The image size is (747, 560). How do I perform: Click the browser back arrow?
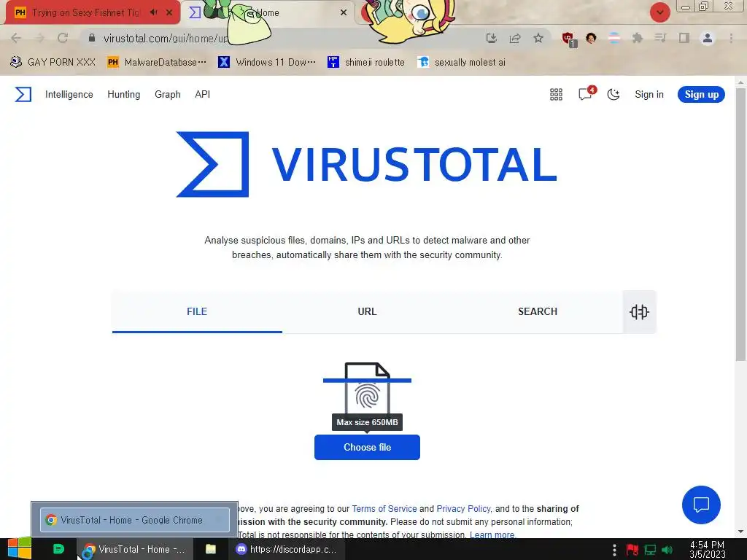coord(16,38)
